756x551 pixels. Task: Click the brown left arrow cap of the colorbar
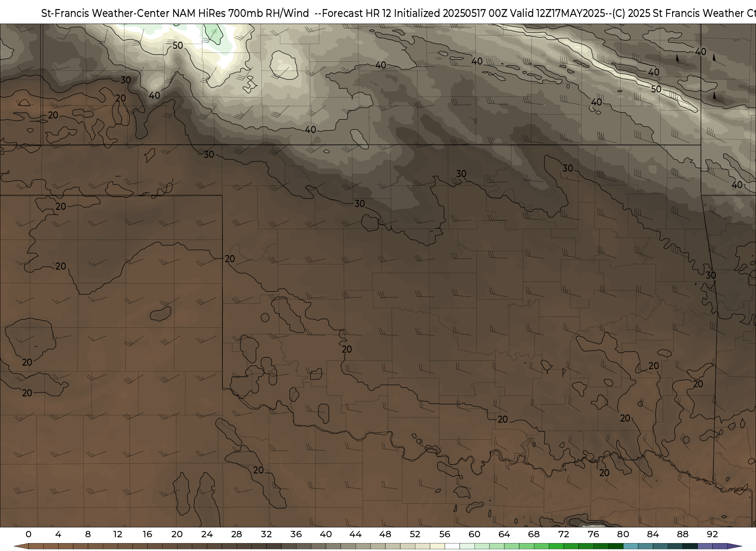coord(21,546)
